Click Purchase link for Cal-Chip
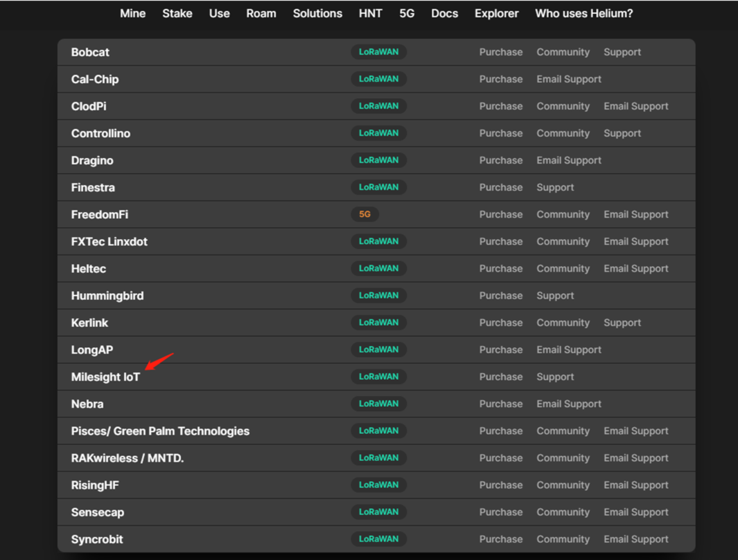This screenshot has height=560, width=738. click(x=501, y=79)
